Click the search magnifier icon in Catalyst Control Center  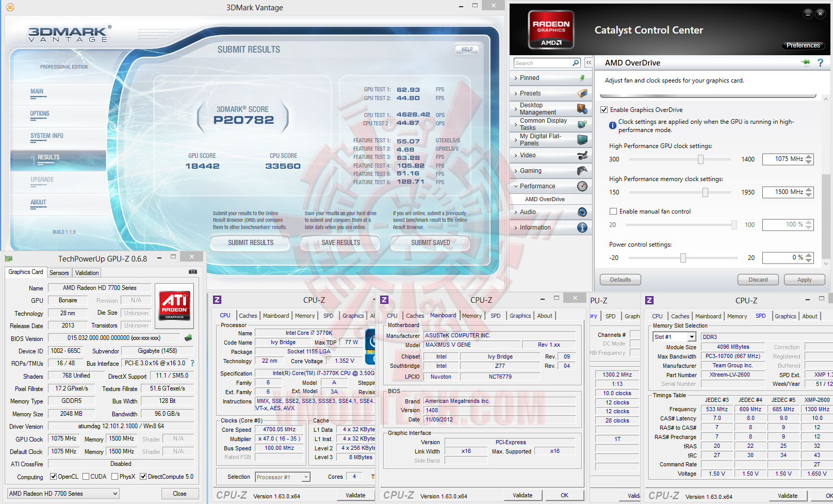point(576,63)
